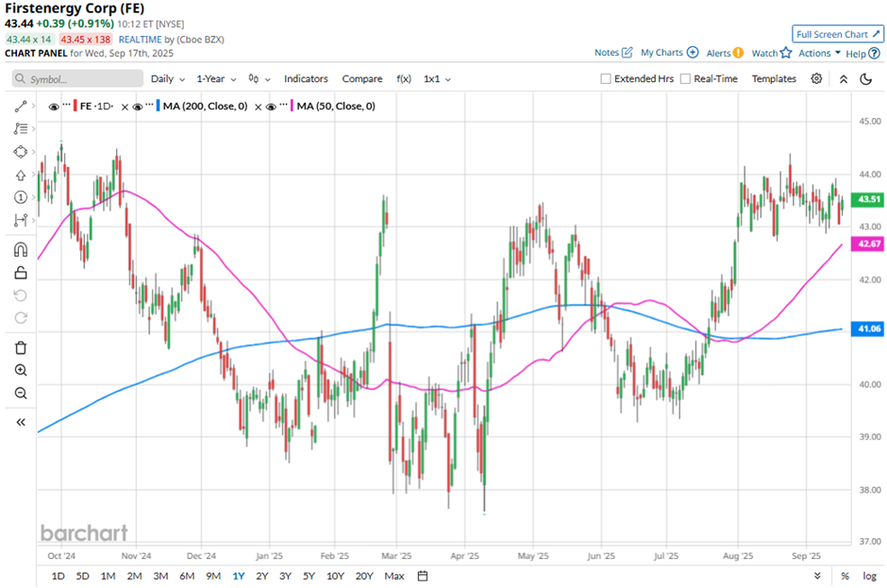Open the Fibonacci/annotation lines tool

click(21, 129)
